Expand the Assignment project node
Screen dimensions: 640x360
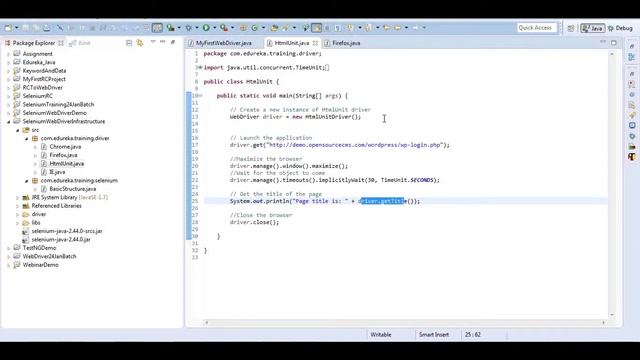click(x=9, y=54)
